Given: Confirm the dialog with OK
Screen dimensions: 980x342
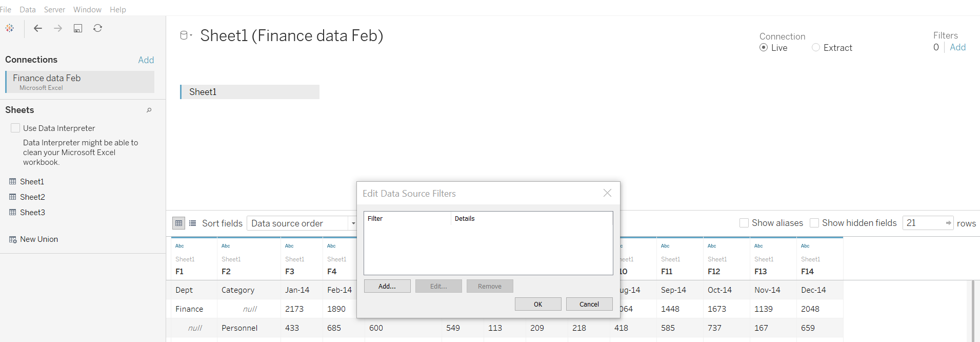Looking at the screenshot, I should (x=538, y=304).
